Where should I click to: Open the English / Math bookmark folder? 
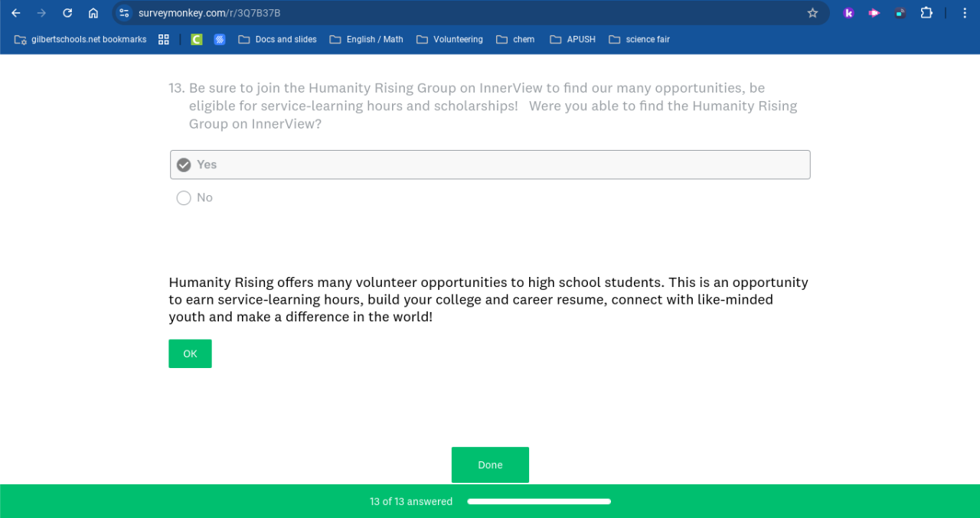click(x=366, y=39)
